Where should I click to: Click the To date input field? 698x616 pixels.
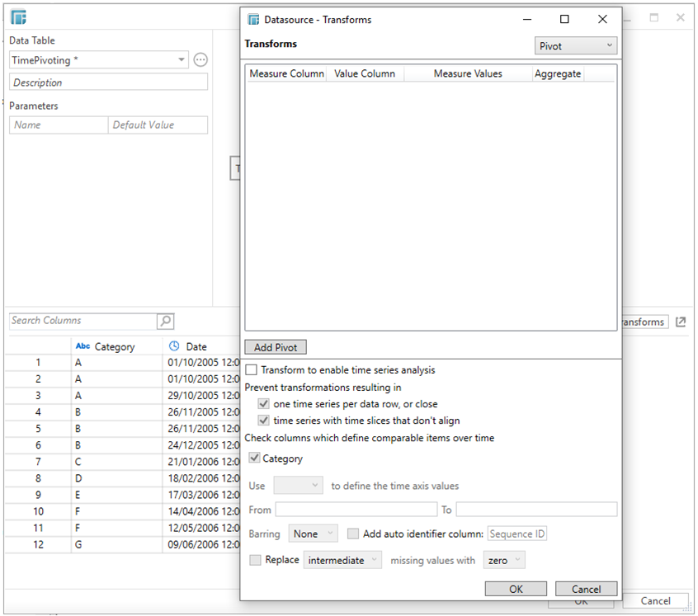coord(536,510)
